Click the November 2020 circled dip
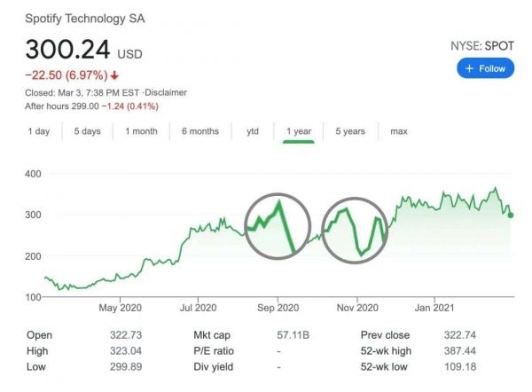Screen dimensions: 532x392 (361, 254)
